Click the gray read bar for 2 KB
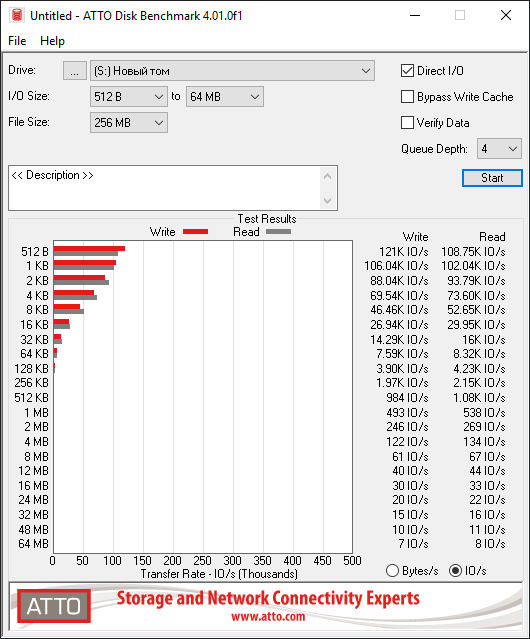Image resolution: width=530 pixels, height=639 pixels. tap(81, 282)
